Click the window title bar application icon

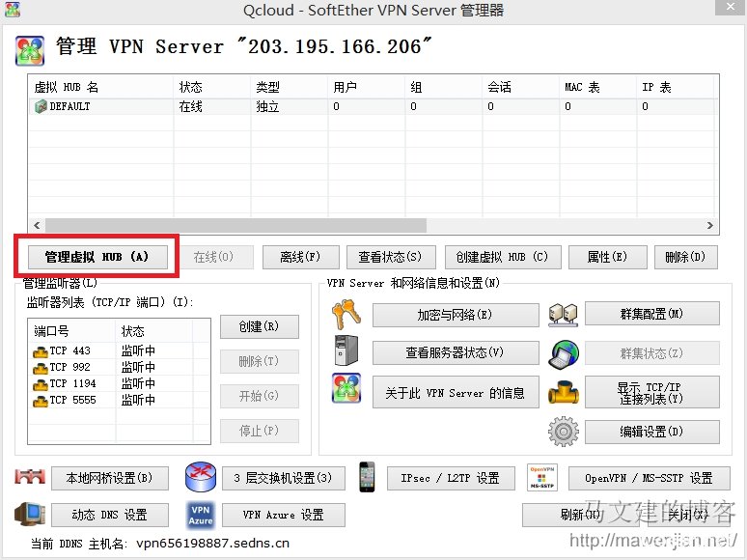(13, 10)
